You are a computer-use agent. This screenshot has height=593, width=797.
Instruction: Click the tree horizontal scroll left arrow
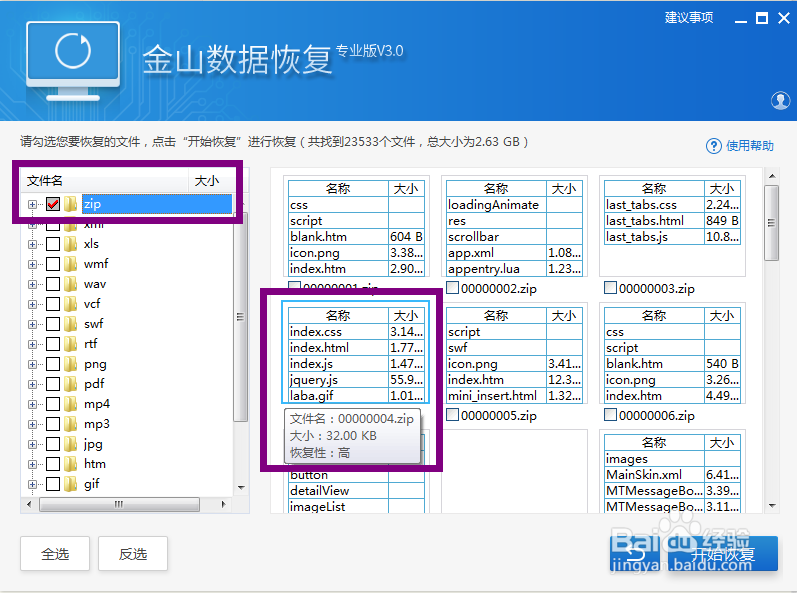click(29, 505)
